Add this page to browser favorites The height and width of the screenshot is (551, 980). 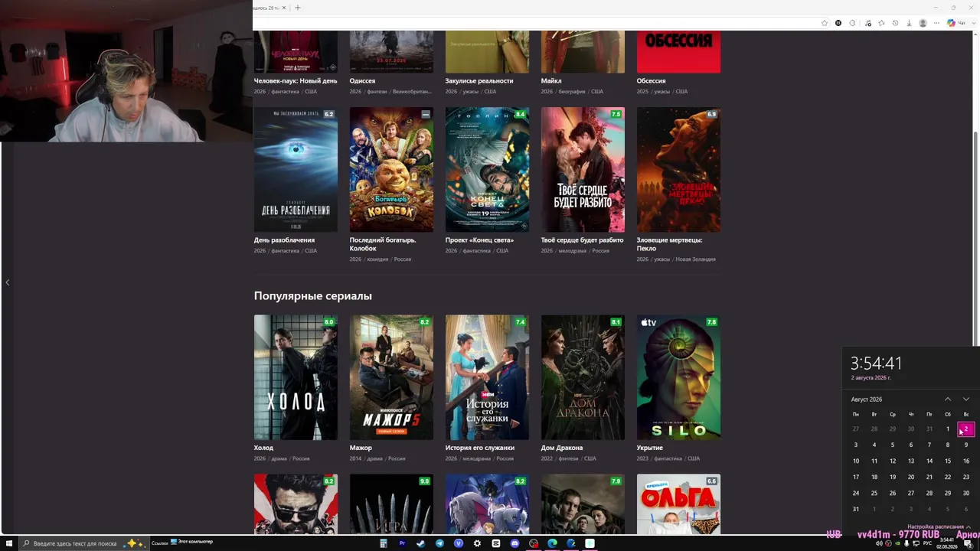[825, 23]
